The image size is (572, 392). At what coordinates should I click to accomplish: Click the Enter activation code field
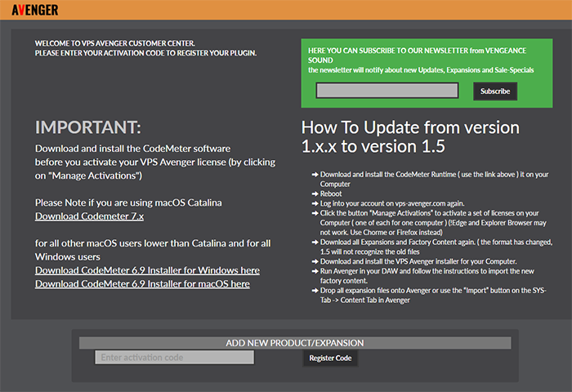click(x=174, y=358)
